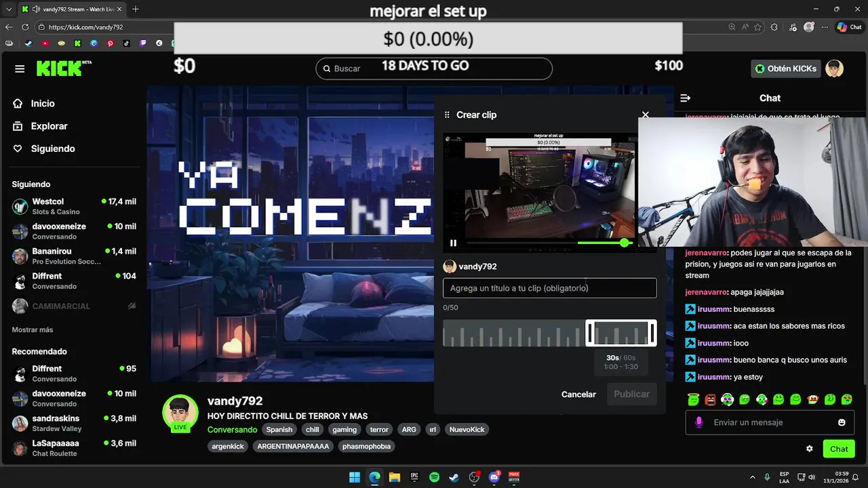This screenshot has height=488, width=868.
Task: Open the Twitch bookmark
Action: coord(142,43)
